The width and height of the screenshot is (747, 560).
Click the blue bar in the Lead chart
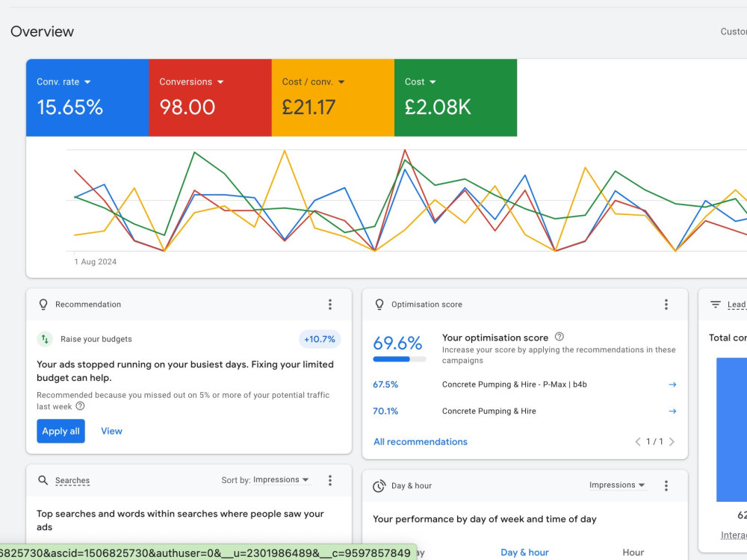732,429
